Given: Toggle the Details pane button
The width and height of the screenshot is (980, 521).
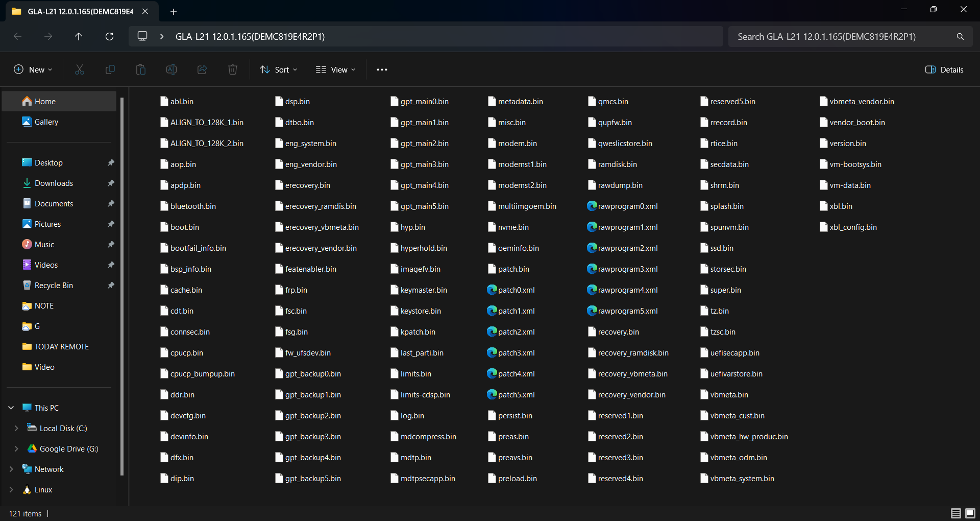Looking at the screenshot, I should point(945,69).
